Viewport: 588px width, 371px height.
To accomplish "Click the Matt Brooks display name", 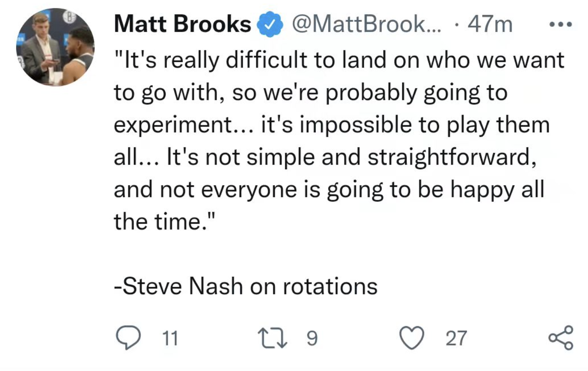I will [183, 25].
